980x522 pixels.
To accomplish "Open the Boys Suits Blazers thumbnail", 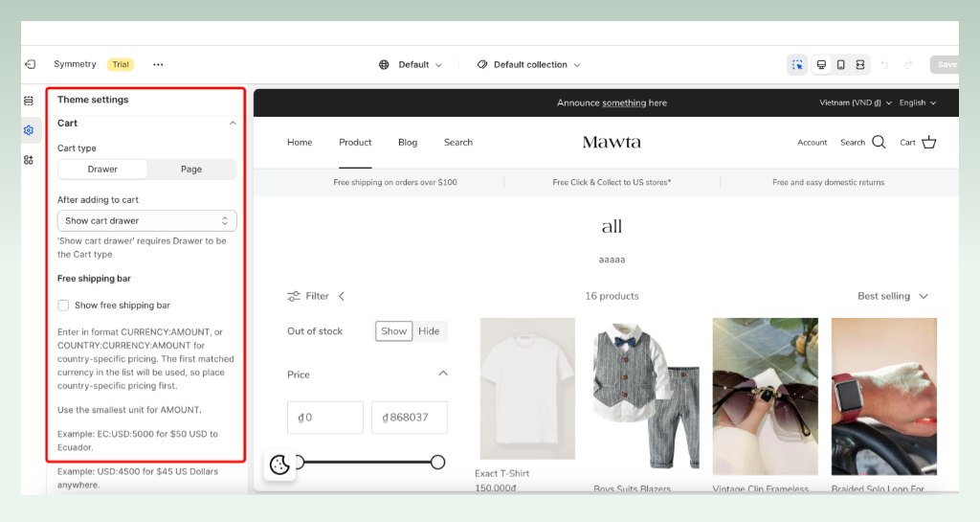I will pos(646,397).
